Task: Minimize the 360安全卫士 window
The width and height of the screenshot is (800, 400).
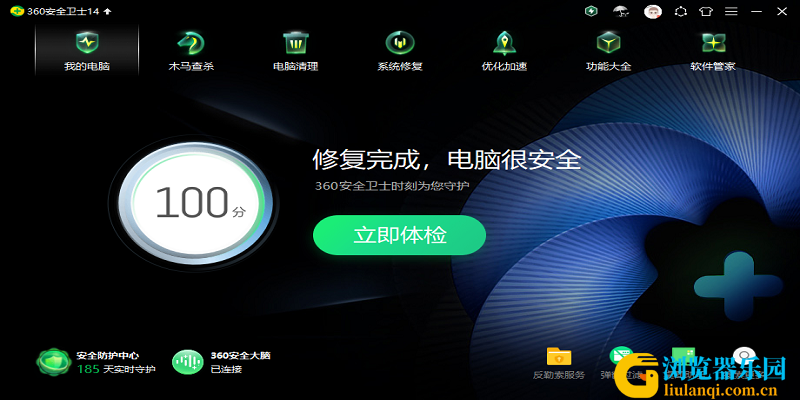Action: point(757,11)
